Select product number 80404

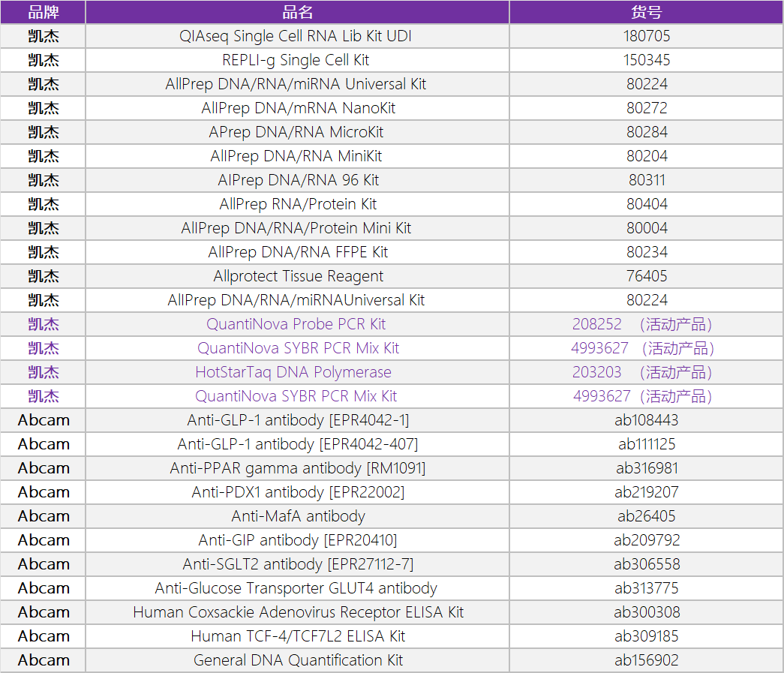click(x=647, y=204)
